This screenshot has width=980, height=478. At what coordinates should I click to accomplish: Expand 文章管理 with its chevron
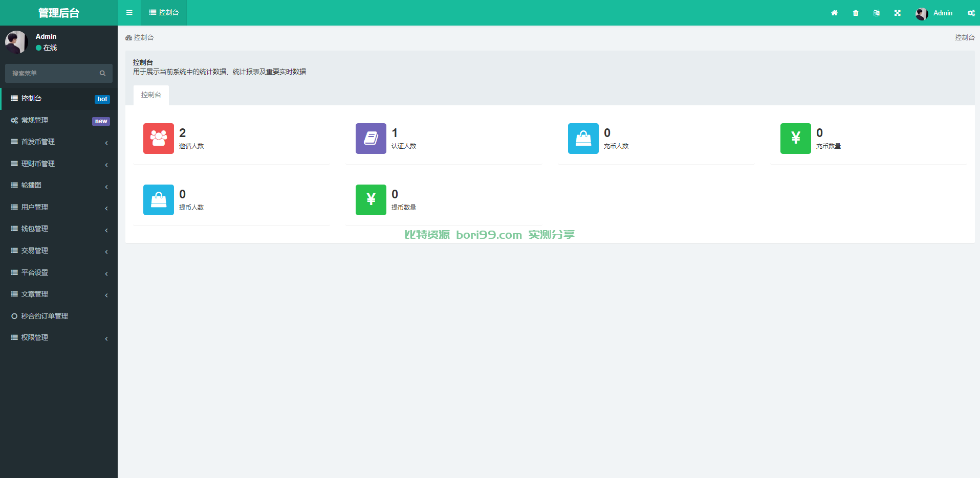pyautogui.click(x=106, y=295)
